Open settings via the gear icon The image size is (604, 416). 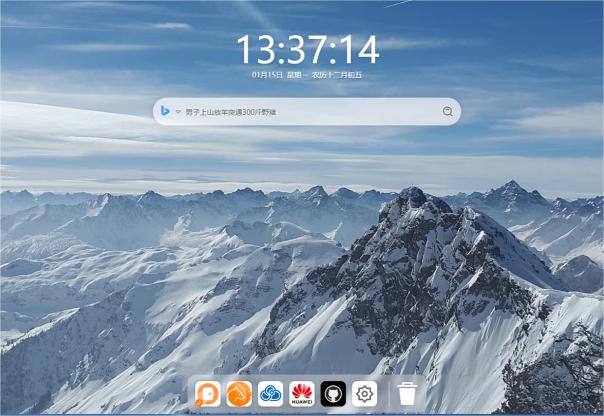(364, 393)
